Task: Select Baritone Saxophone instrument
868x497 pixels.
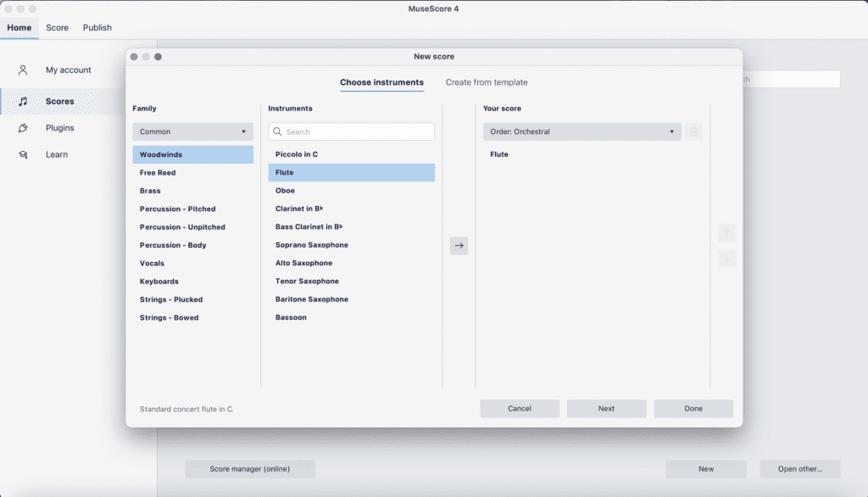Action: click(352, 299)
